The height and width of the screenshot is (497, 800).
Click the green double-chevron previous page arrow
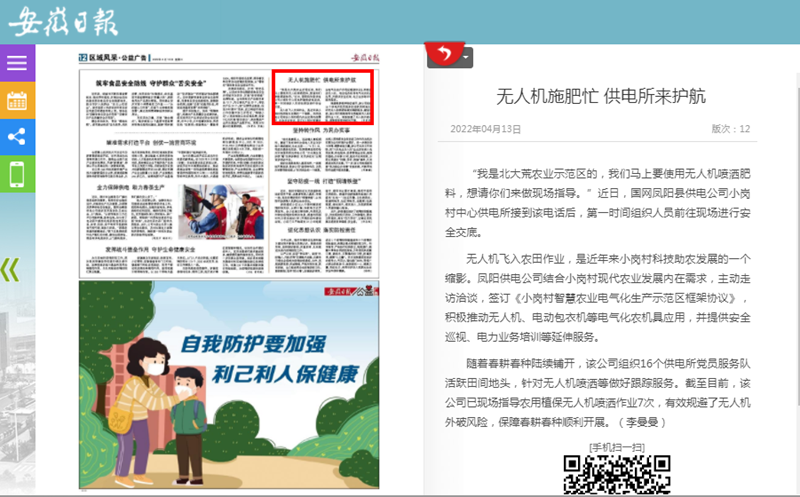coord(10,270)
